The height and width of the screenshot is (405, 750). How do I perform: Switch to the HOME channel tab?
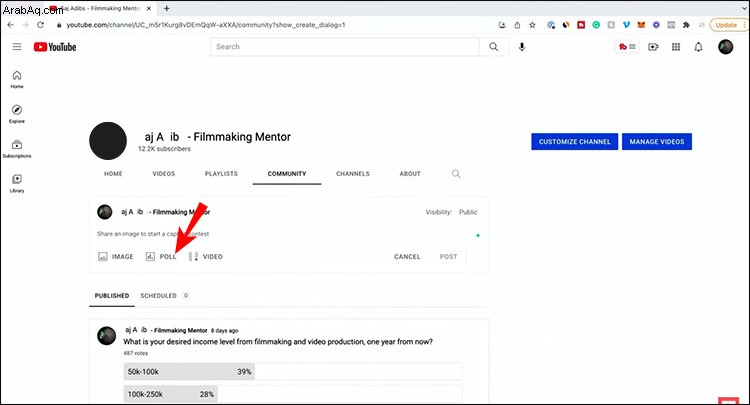(113, 174)
